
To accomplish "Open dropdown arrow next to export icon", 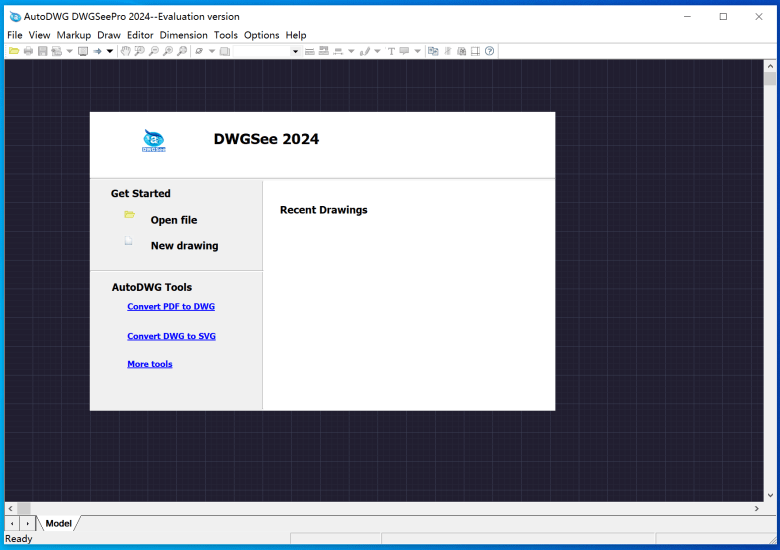I will coord(70,51).
